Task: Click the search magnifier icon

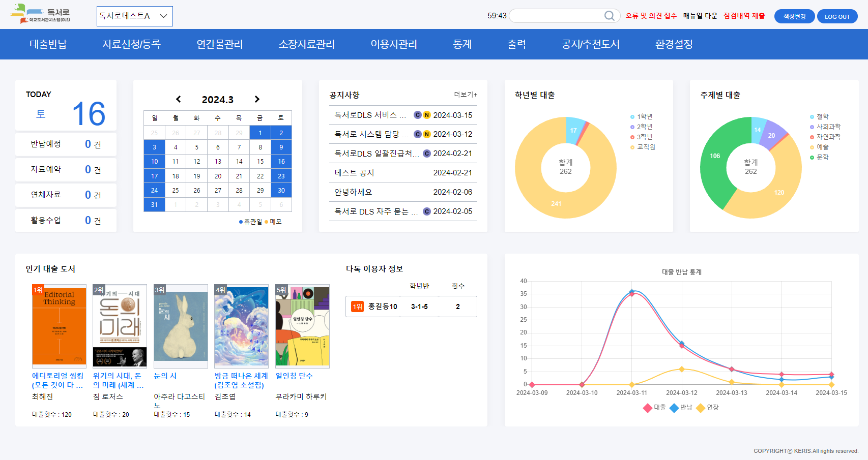Action: (609, 16)
